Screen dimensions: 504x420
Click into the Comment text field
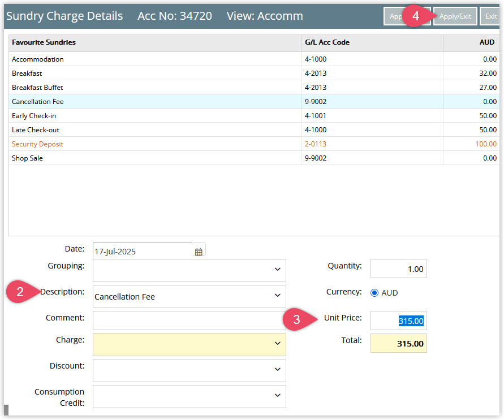[x=189, y=320]
